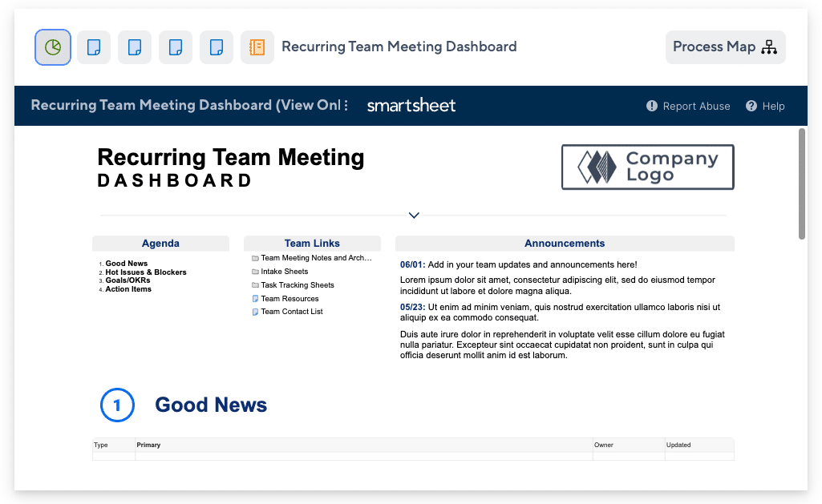822x504 pixels.
Task: Click the Help question mark icon
Action: tap(751, 106)
